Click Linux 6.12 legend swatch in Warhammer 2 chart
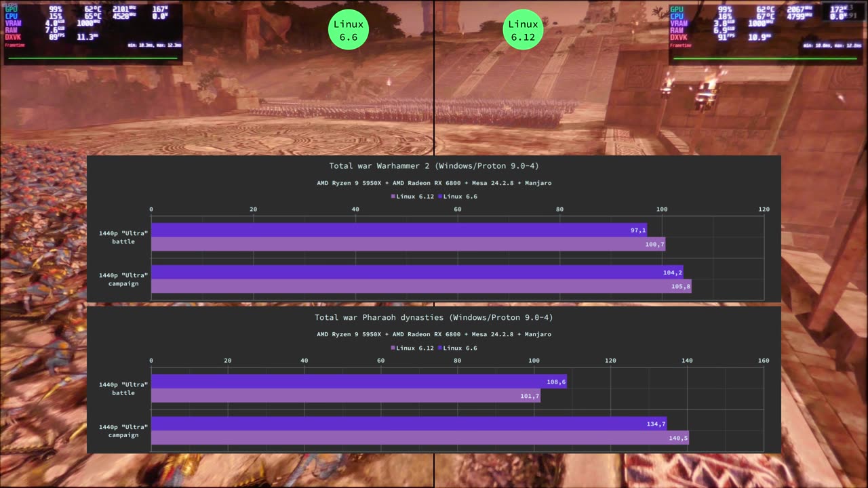 pyautogui.click(x=393, y=197)
